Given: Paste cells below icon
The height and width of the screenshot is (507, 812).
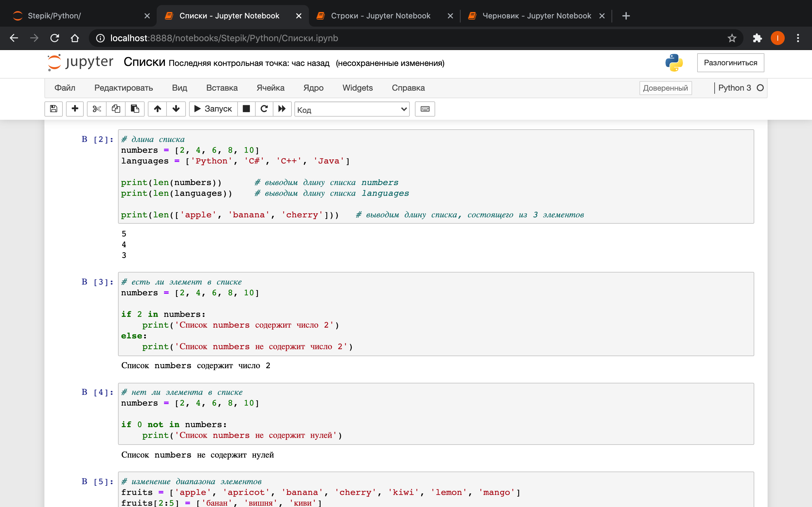Looking at the screenshot, I should (135, 109).
